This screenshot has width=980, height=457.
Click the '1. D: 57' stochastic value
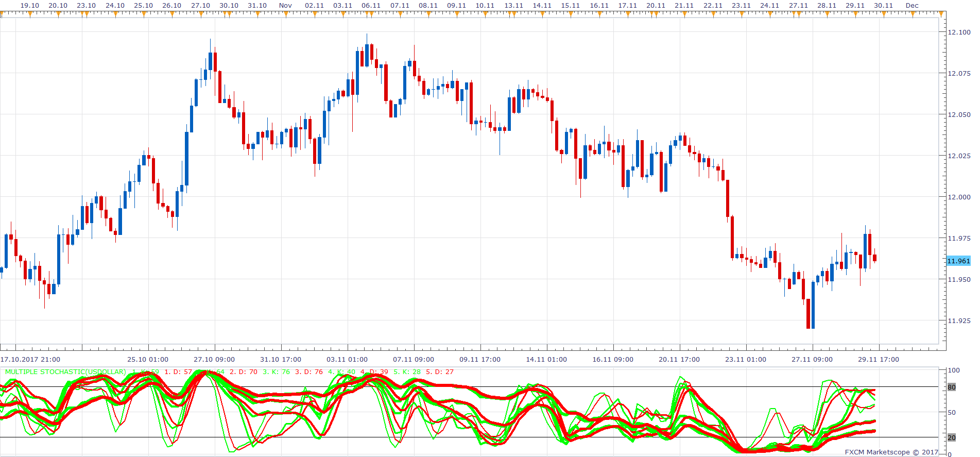click(x=178, y=372)
